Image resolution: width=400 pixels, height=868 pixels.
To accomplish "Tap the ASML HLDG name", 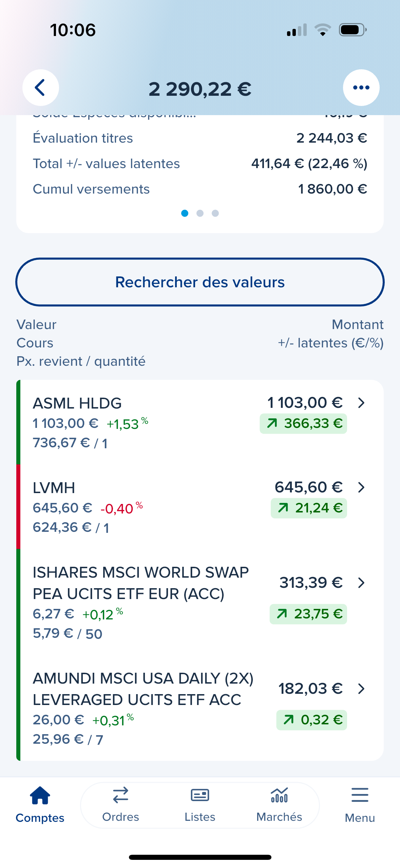I will point(77,403).
